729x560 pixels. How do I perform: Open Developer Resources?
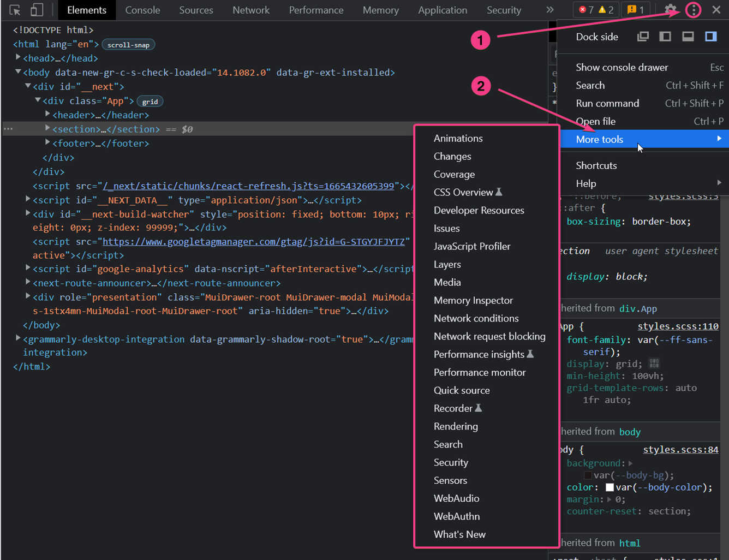point(487,210)
